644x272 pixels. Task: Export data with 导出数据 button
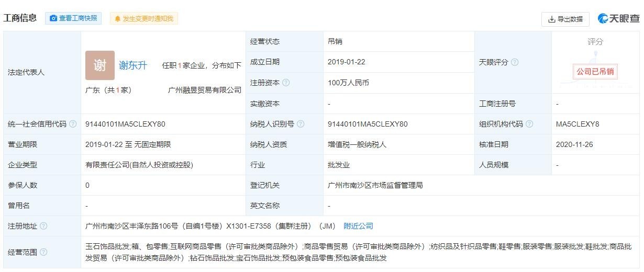point(565,19)
